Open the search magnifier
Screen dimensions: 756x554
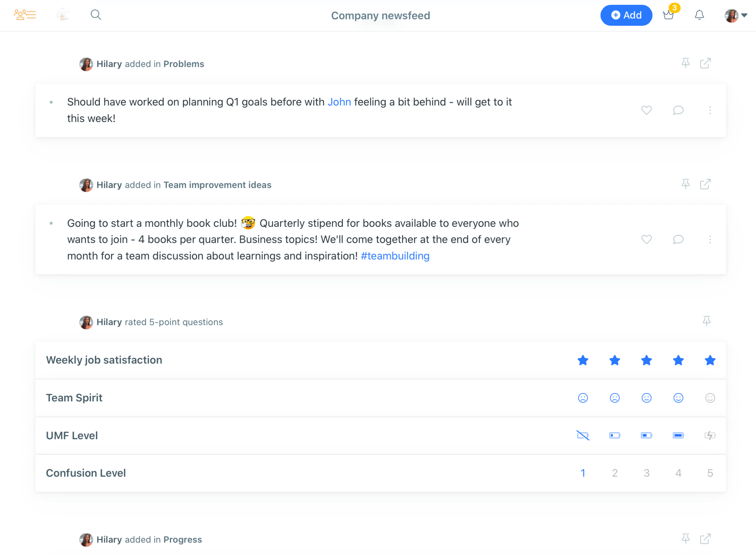[x=96, y=15]
